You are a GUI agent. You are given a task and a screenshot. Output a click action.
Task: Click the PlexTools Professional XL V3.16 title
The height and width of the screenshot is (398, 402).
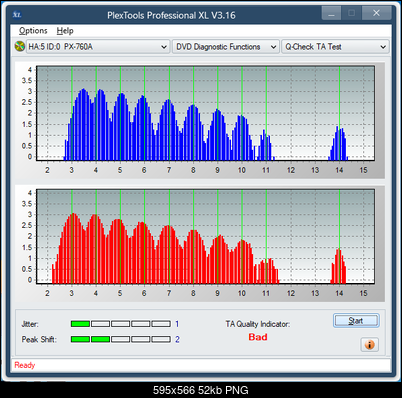171,15
